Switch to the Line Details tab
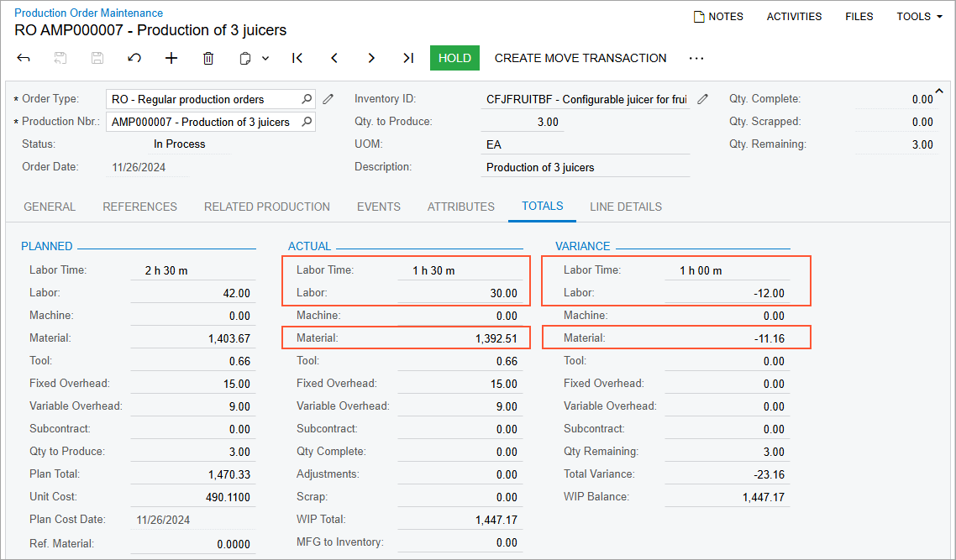 click(x=626, y=207)
